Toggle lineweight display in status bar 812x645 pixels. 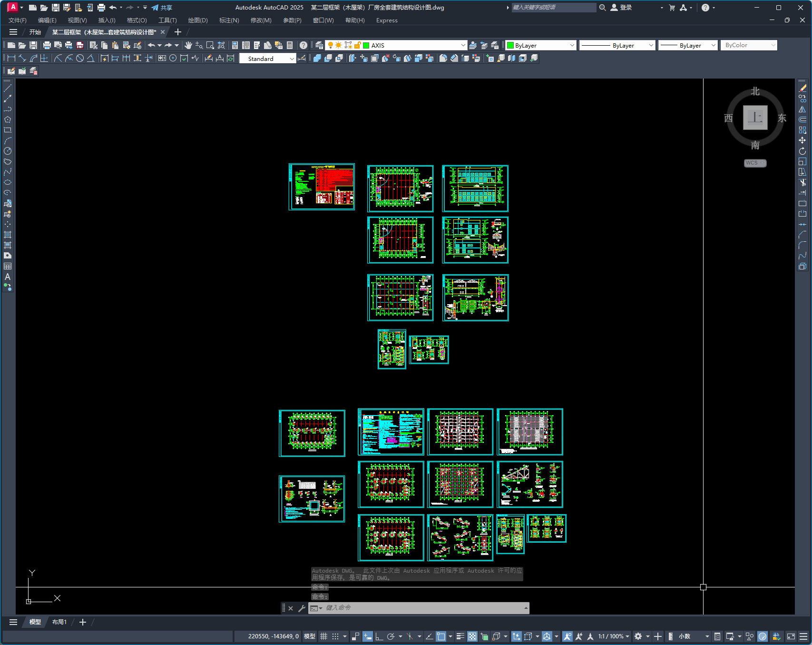point(460,636)
